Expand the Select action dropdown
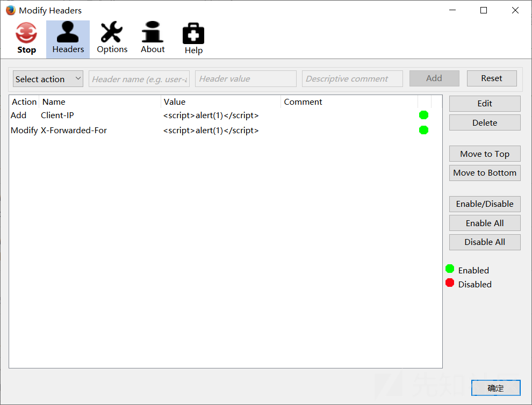 (x=48, y=79)
